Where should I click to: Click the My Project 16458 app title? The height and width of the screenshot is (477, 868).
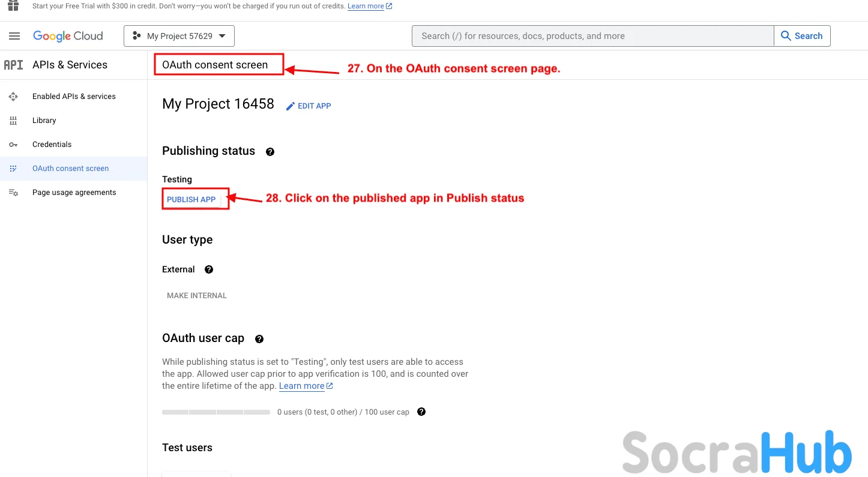218,104
